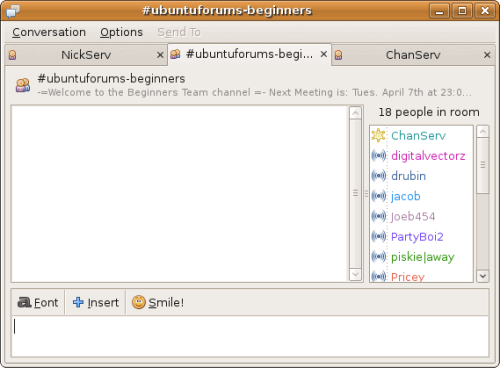Click the user list scroll down arrow
This screenshot has width=500, height=368.
[483, 276]
